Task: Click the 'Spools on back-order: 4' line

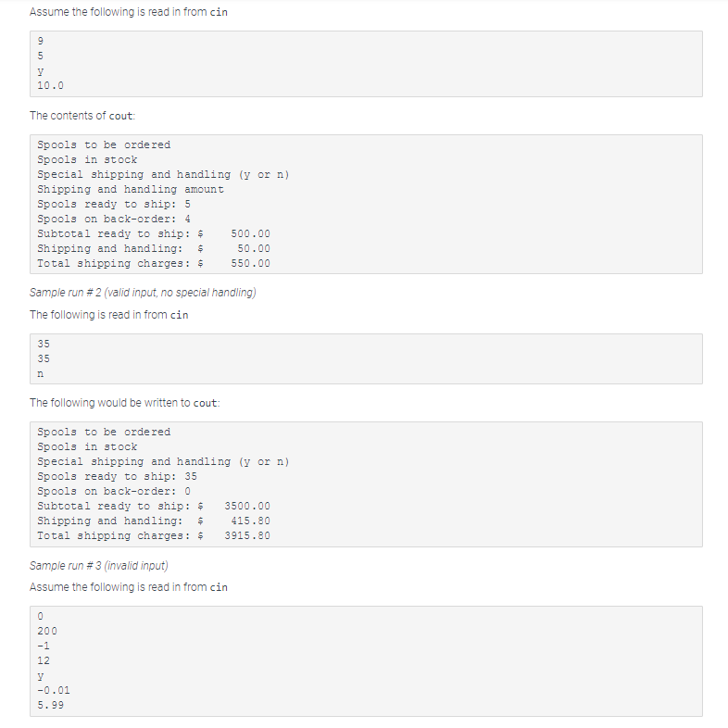Action: coord(114,219)
